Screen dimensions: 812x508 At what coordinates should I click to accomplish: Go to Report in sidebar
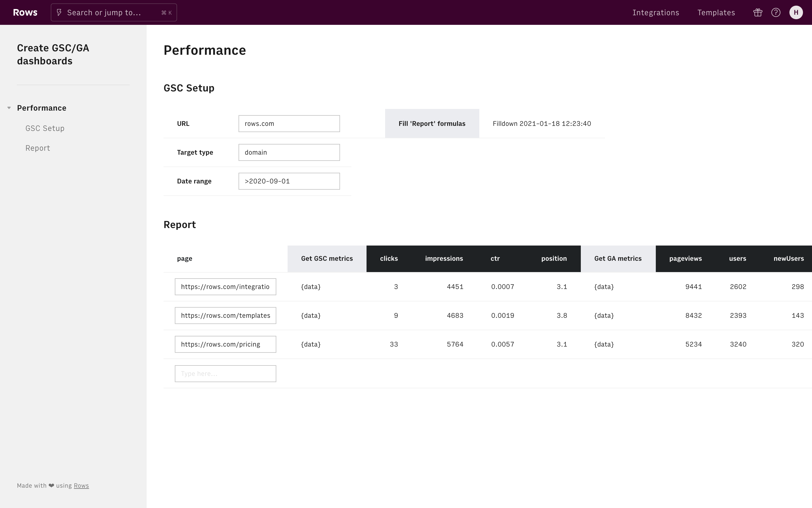coord(37,148)
